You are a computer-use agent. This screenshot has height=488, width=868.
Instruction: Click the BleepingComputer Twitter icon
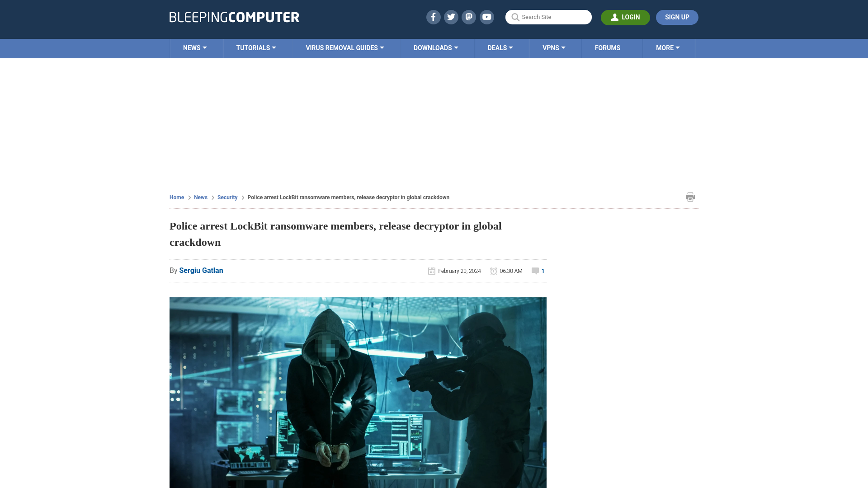tap(451, 17)
